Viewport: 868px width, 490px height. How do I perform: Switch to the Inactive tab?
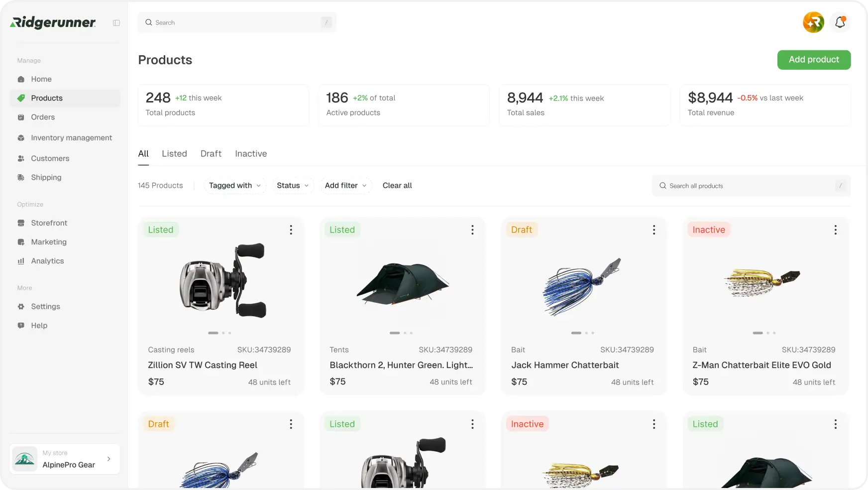pos(251,154)
